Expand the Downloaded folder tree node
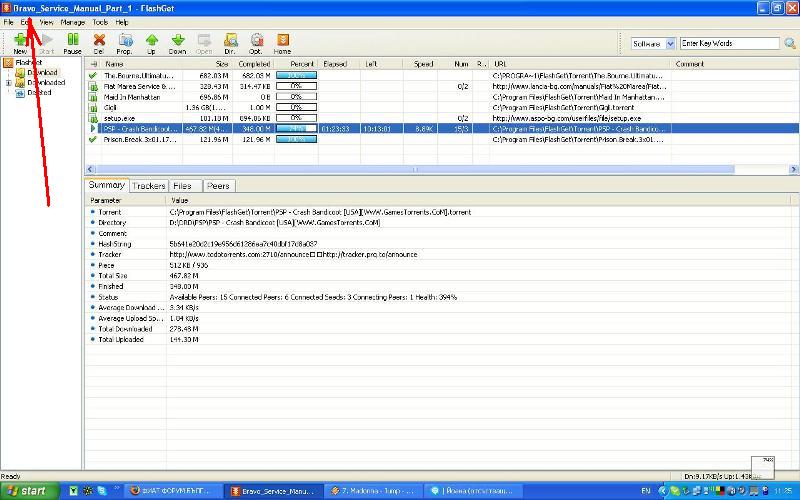Viewport: 800px width, 500px height. pyautogui.click(x=9, y=83)
